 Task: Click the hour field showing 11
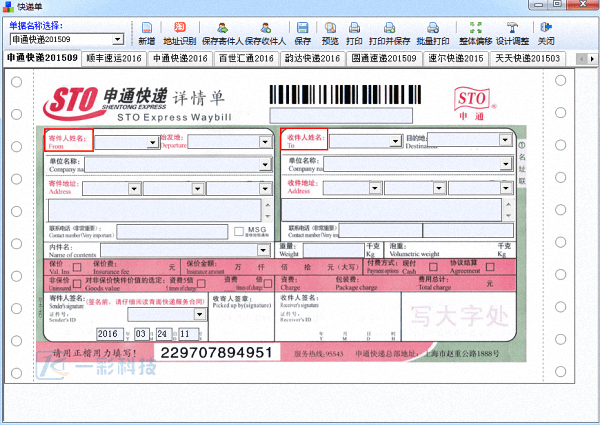point(189,334)
